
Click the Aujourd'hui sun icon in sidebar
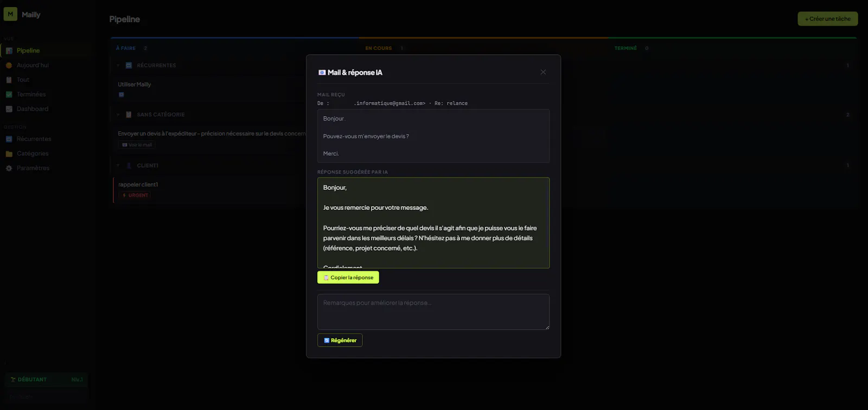[9, 65]
